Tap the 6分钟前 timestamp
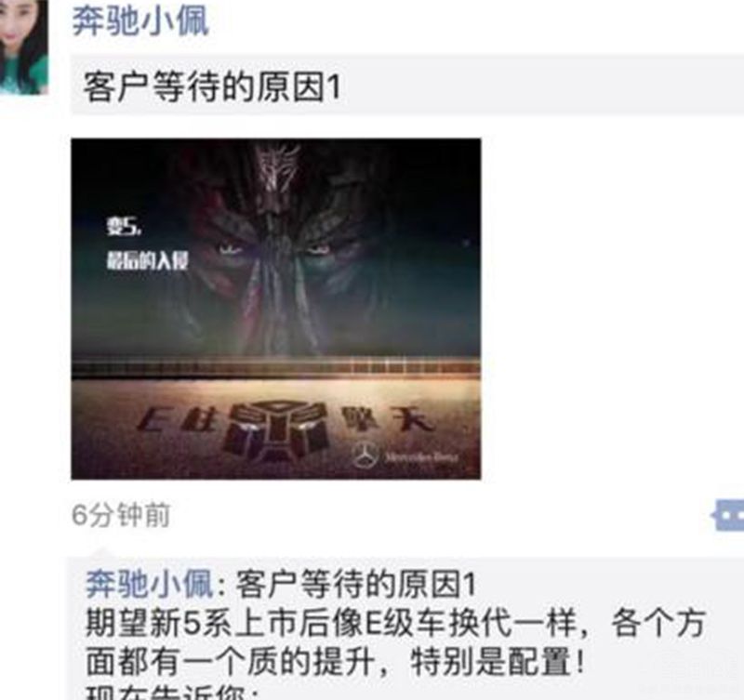744x700 pixels. pyautogui.click(x=121, y=515)
